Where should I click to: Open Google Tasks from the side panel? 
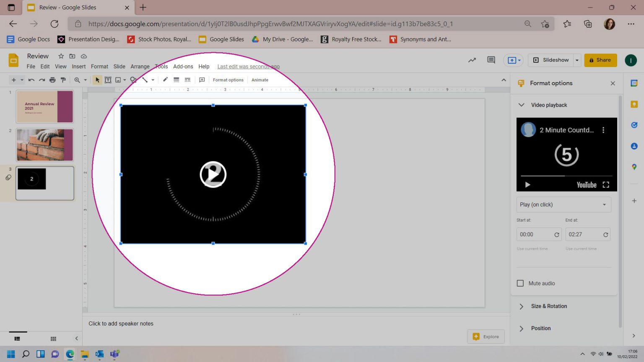(634, 124)
